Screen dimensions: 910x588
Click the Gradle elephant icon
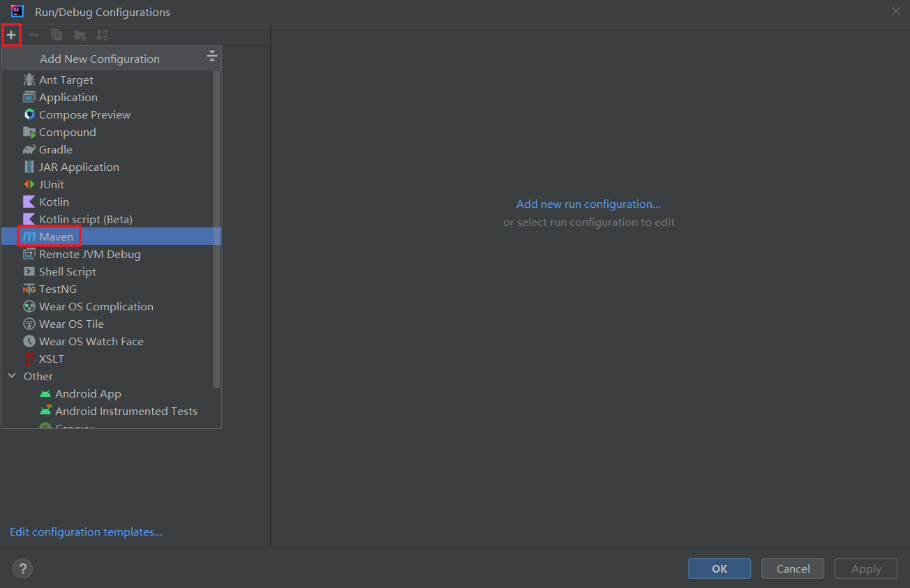29,149
